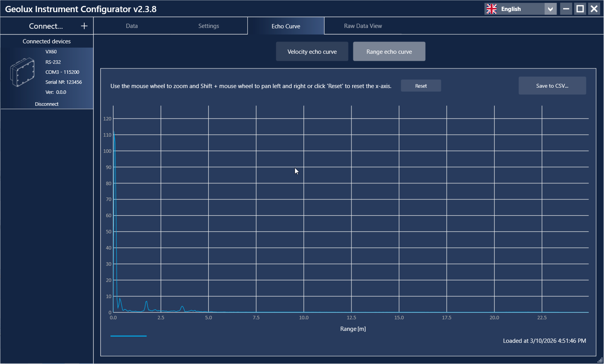This screenshot has width=604, height=364.
Task: Go to the Raw Data View tab
Action: click(x=363, y=26)
